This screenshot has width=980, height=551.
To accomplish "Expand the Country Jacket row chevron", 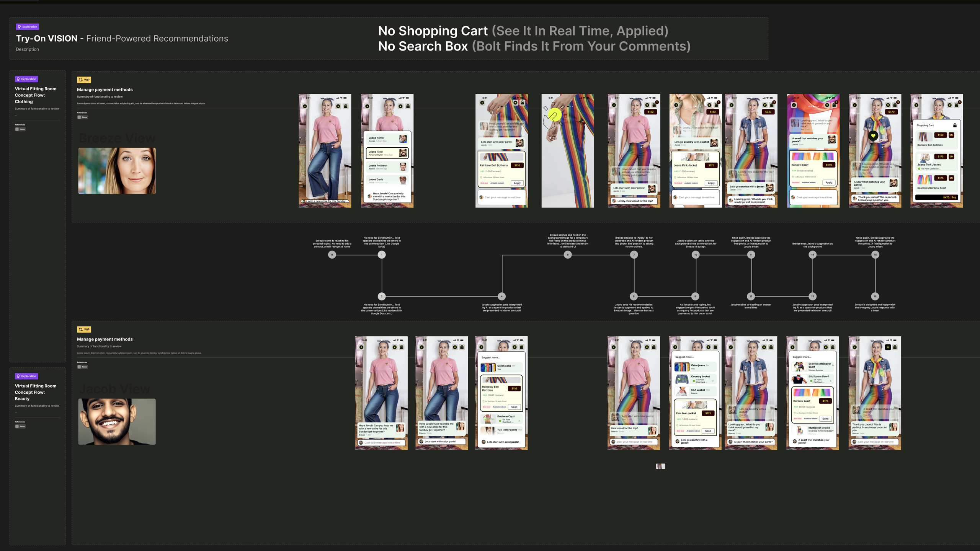I will [713, 381].
